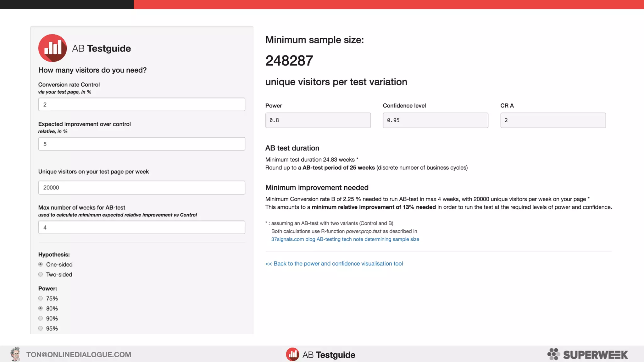Viewport: 644px width, 362px height.
Task: Choose 95% power radio button
Action: click(x=41, y=328)
